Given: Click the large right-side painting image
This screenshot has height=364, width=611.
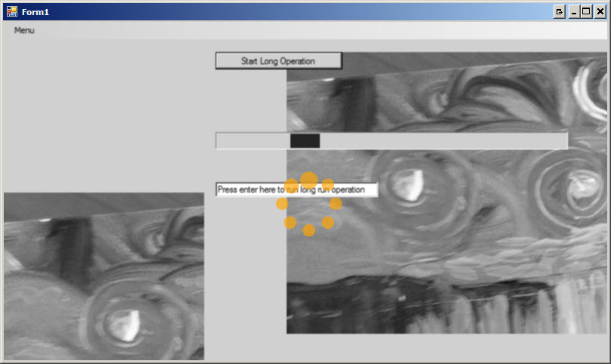Looking at the screenshot, I should [x=447, y=193].
